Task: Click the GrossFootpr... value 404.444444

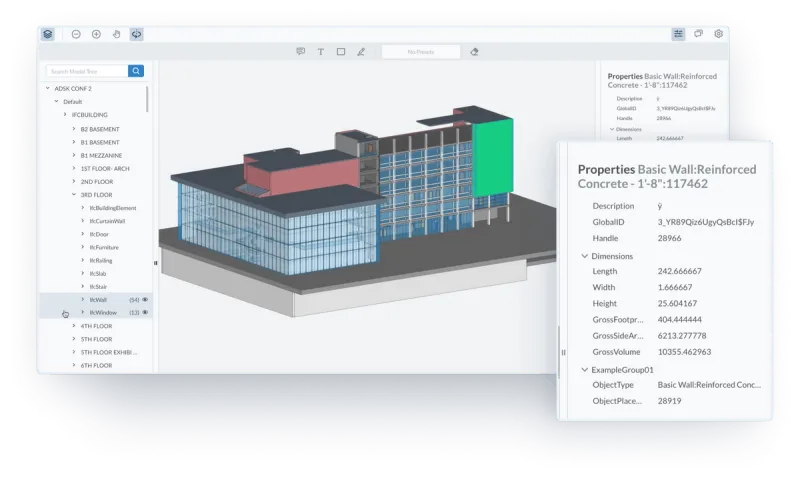Action: (679, 319)
